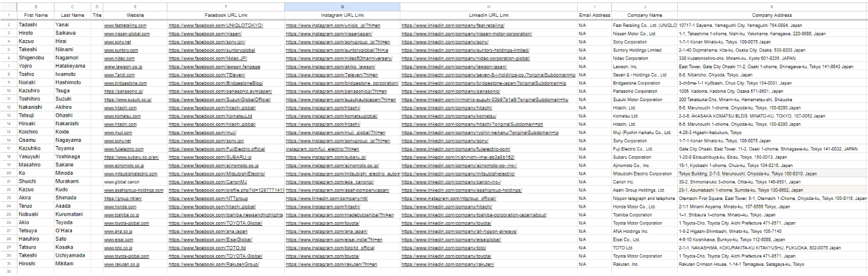Open the facebook.com/RakutenGroup/ link
This screenshot has height=276, width=868.
tap(214, 264)
